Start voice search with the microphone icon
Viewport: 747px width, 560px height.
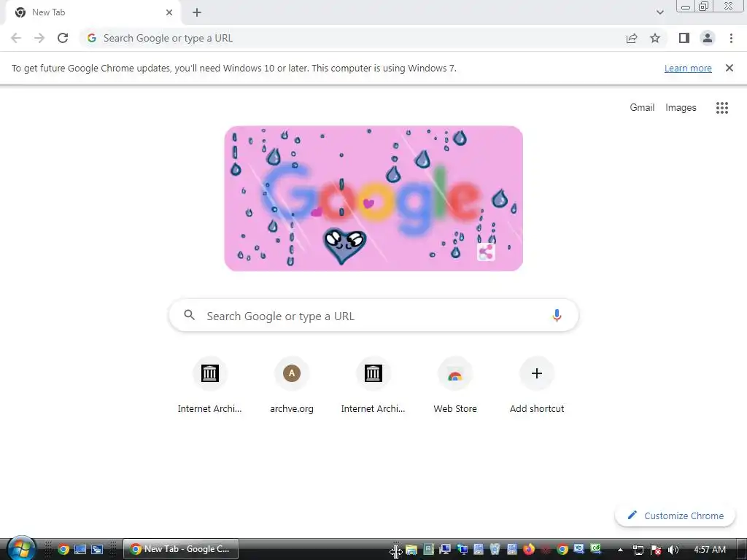click(557, 315)
